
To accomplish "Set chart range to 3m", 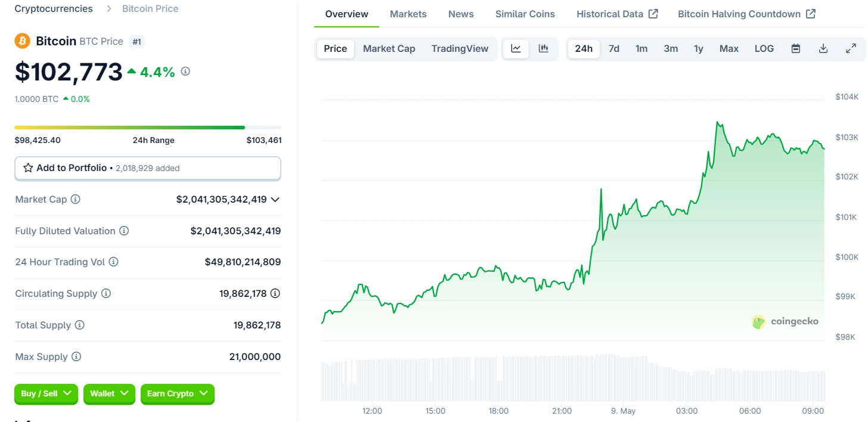I will (x=671, y=49).
